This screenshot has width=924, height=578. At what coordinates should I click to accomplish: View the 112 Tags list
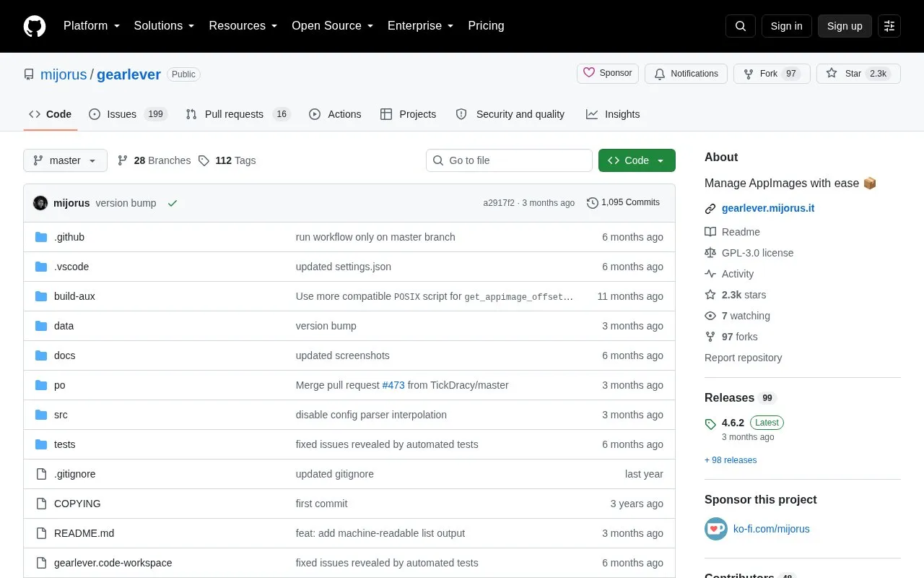[x=227, y=160]
